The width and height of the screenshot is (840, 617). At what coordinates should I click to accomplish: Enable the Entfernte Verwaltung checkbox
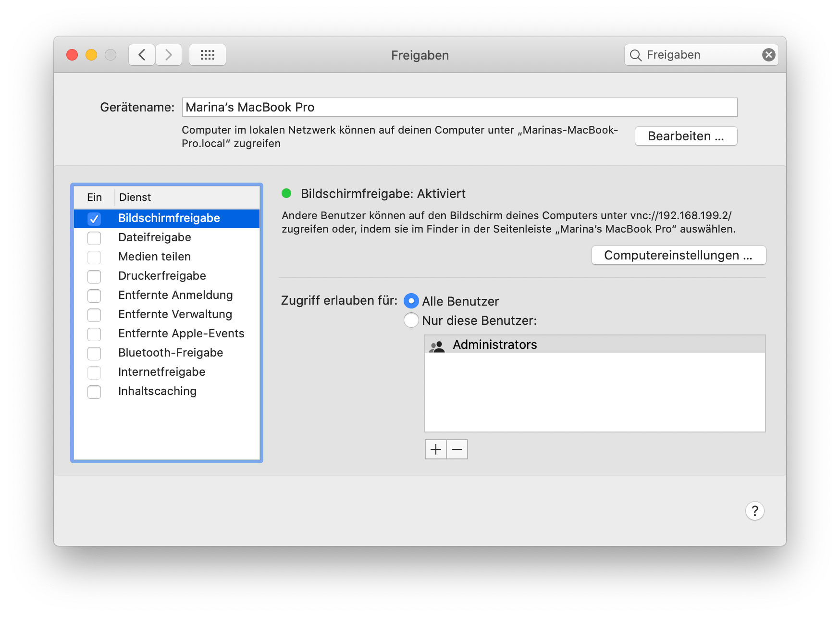coord(94,315)
